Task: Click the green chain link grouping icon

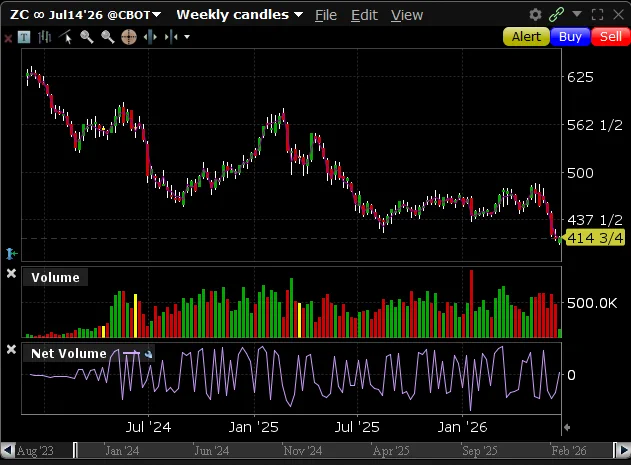Action: coord(557,15)
